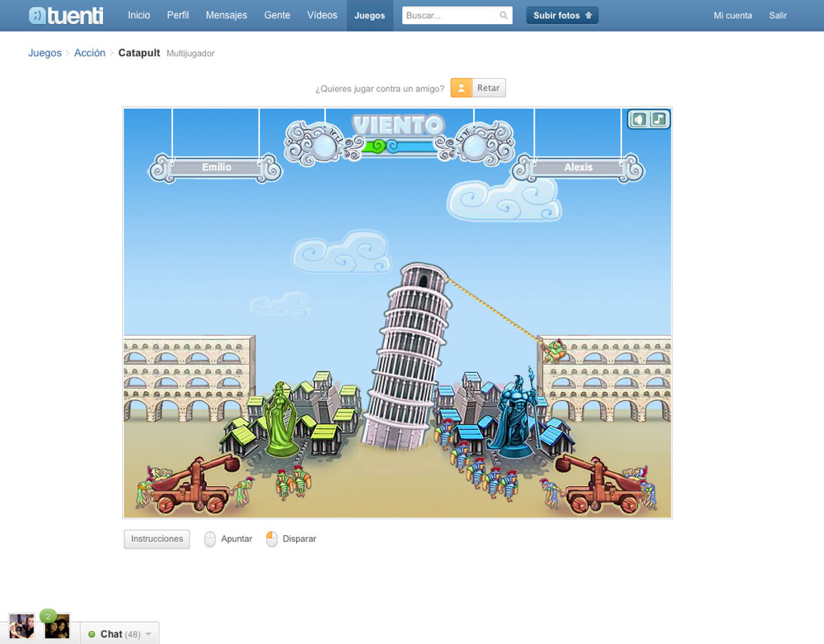Image resolution: width=824 pixels, height=644 pixels.
Task: Toggle the game music note icon
Action: click(x=659, y=119)
